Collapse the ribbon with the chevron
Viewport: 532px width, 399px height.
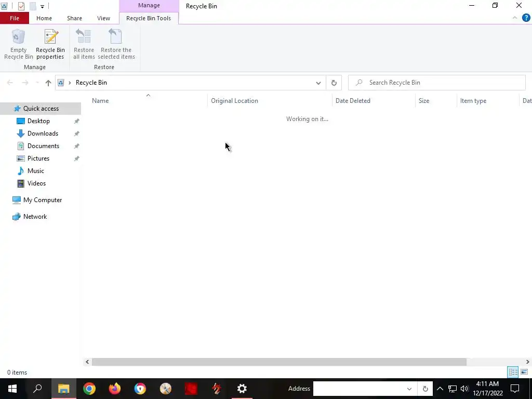coord(515,18)
